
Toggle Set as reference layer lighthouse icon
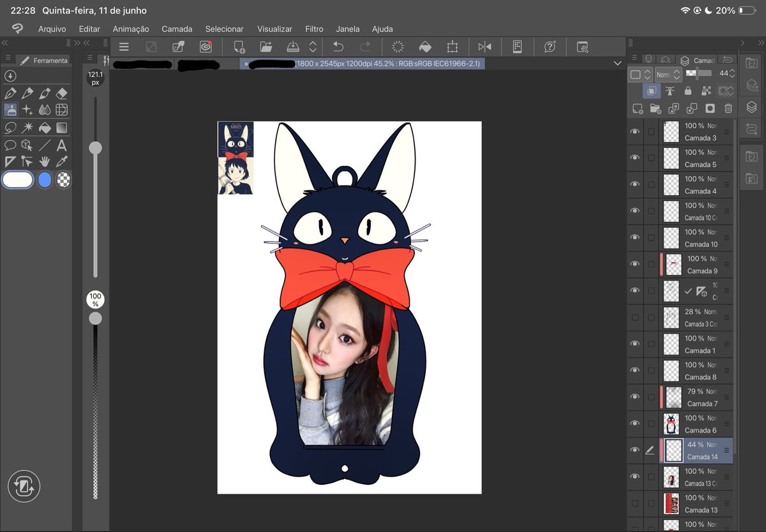[670, 91]
